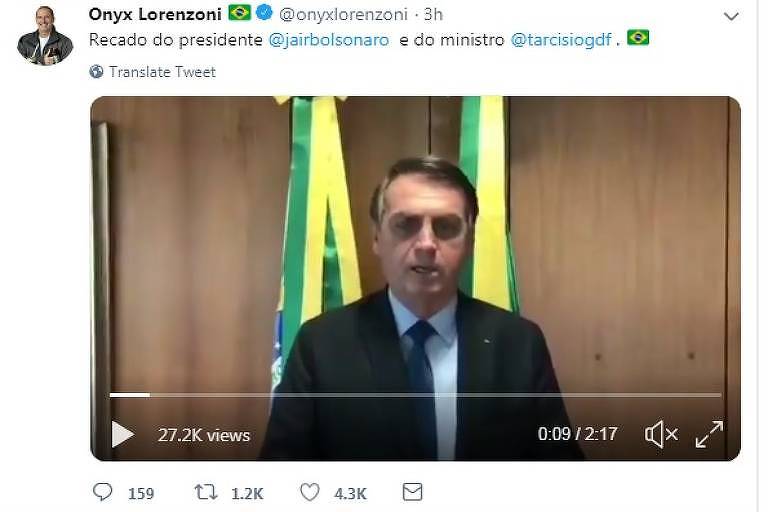Click the 0:09 / 2:17 time display
Image resolution: width=768 pixels, height=512 pixels.
[x=577, y=434]
